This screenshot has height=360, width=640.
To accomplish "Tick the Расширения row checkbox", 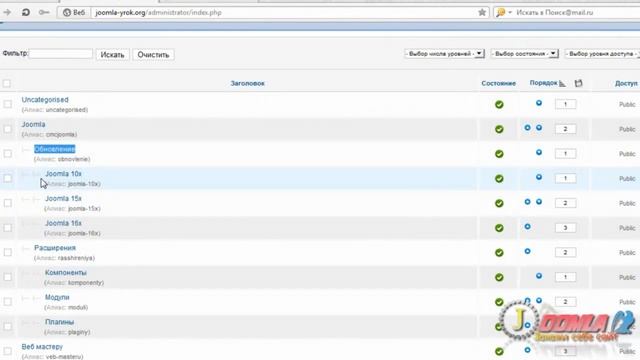I will click(7, 252).
